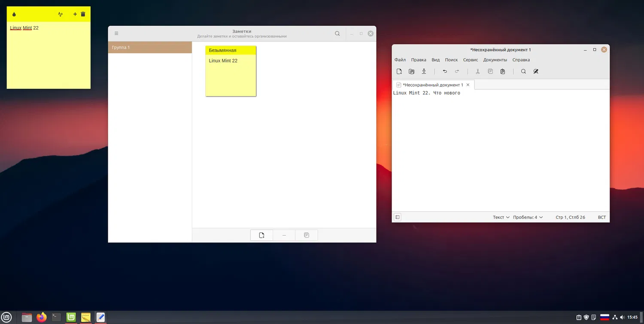Create a new note in the Заметки bottom bar
The height and width of the screenshot is (324, 644).
click(x=262, y=235)
